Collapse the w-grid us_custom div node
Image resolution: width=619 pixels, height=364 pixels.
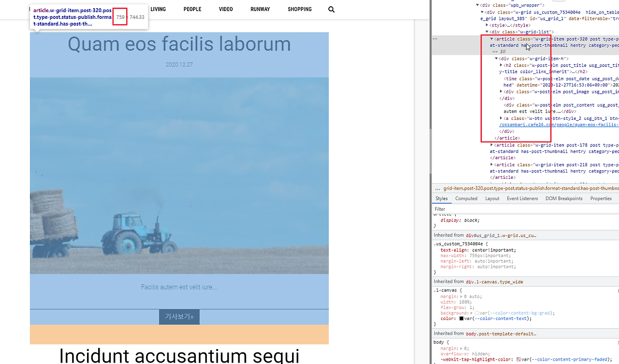click(x=482, y=12)
